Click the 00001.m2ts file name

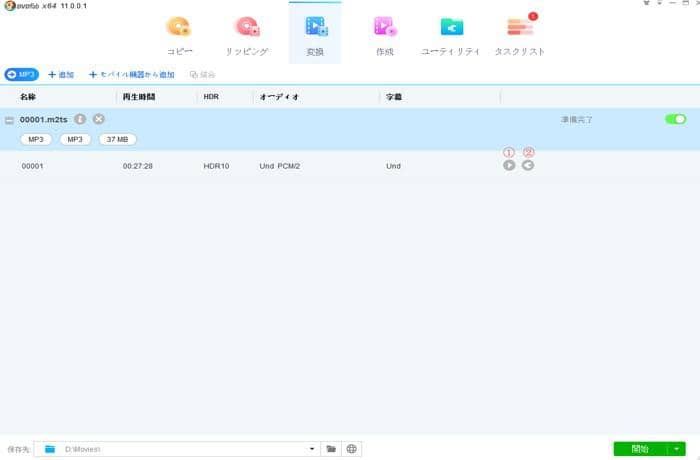click(44, 120)
